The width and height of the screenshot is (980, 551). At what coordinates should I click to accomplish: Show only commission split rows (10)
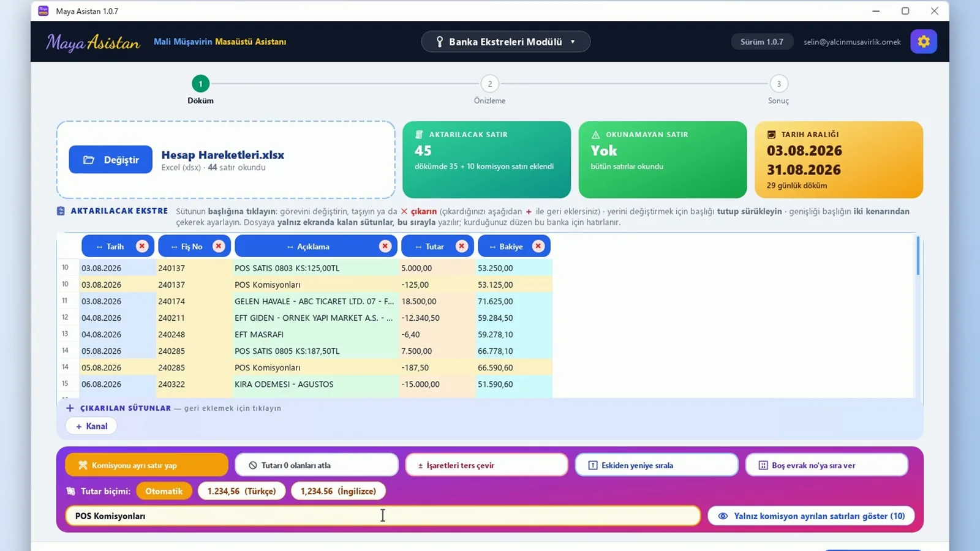(811, 516)
